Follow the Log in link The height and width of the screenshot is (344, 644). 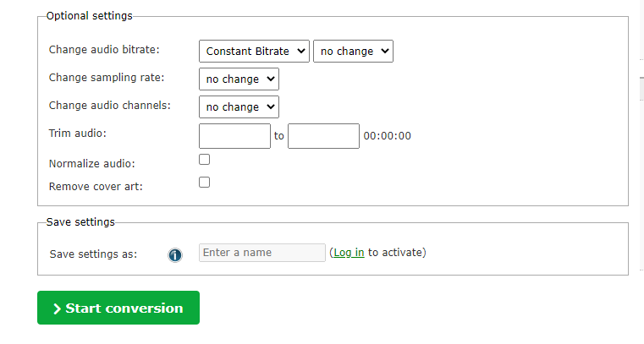(x=349, y=253)
